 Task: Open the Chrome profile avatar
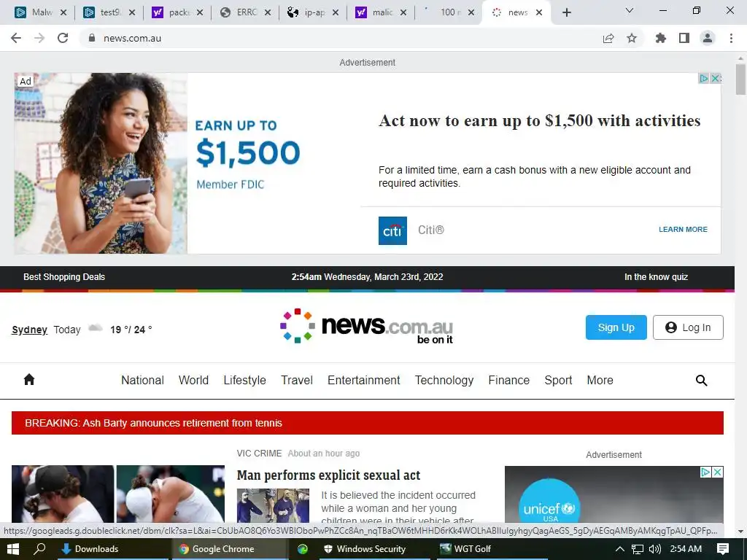[x=708, y=38]
